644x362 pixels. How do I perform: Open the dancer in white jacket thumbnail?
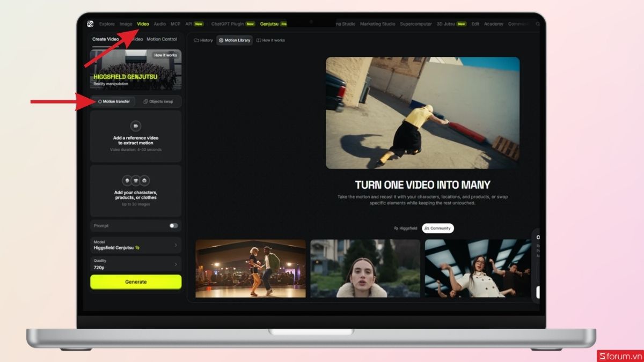[478, 268]
